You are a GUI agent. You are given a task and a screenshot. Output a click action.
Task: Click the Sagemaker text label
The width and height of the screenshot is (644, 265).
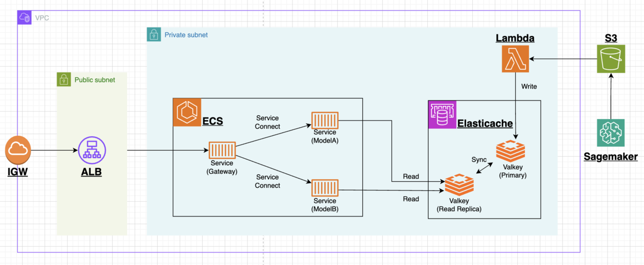(x=611, y=157)
